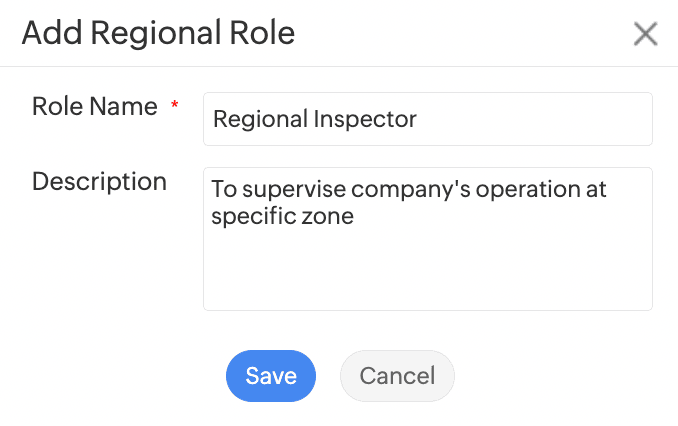Image resolution: width=678 pixels, height=426 pixels.
Task: Click the text specific zone in the description
Action: click(282, 215)
